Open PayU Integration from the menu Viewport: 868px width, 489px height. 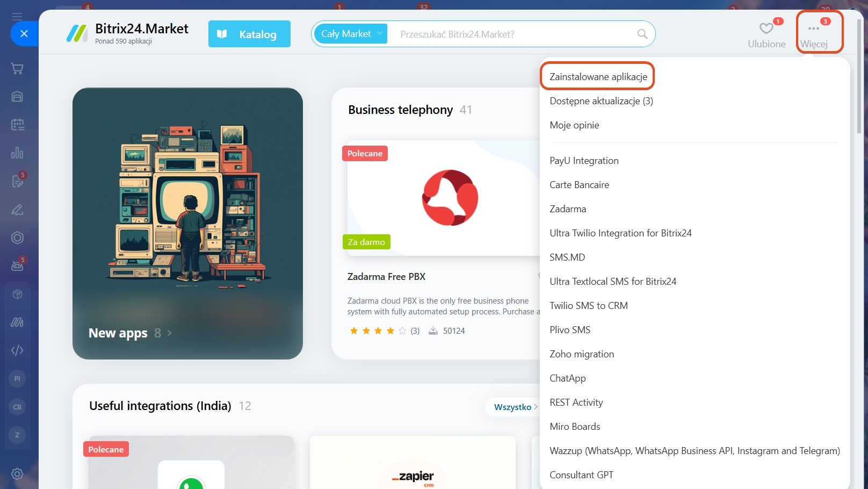(584, 160)
